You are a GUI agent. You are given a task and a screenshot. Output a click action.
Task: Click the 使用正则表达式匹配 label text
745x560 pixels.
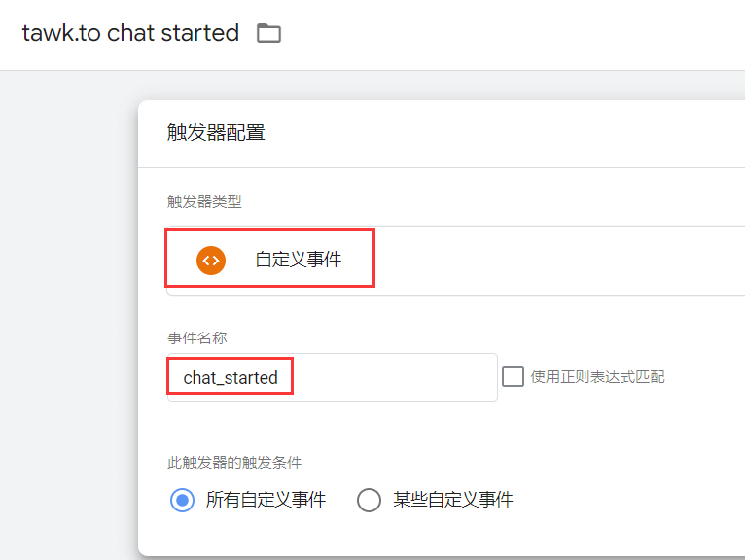[x=598, y=376]
